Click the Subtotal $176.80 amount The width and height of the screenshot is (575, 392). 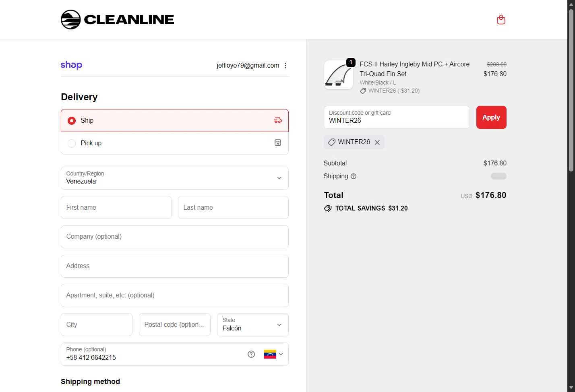pyautogui.click(x=495, y=163)
